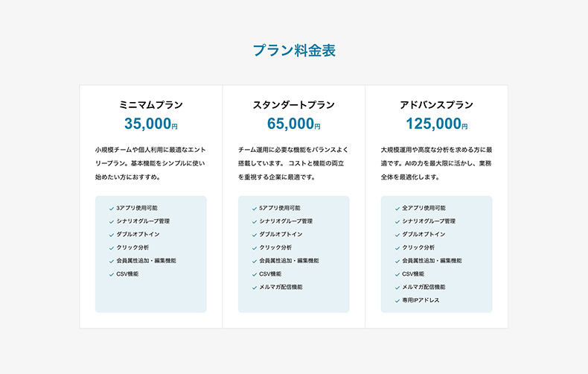Click the スタンダートプラン description paragraph
This screenshot has width=588, height=374.
[294, 163]
